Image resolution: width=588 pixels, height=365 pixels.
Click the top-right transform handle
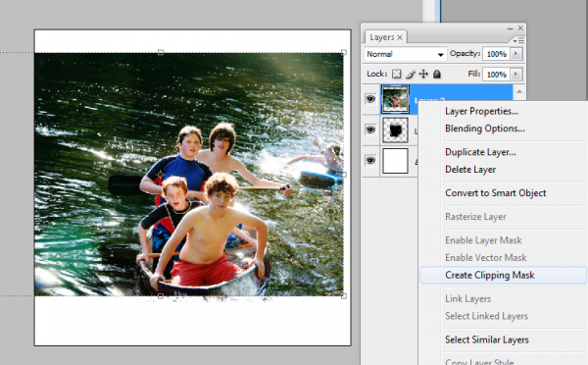[x=344, y=52]
